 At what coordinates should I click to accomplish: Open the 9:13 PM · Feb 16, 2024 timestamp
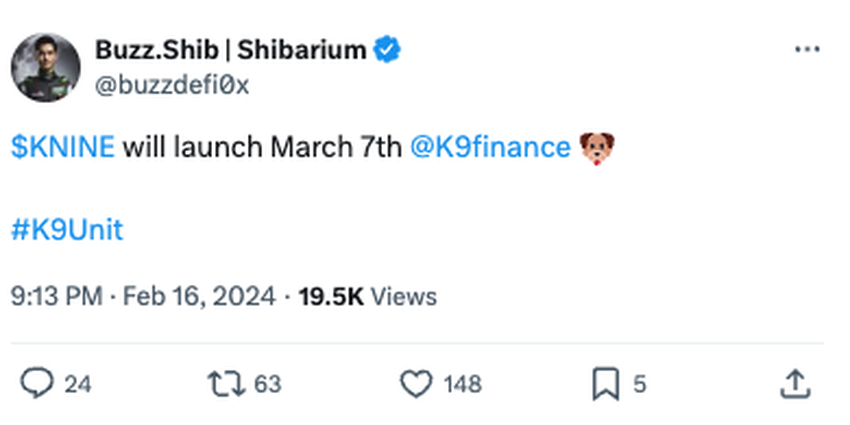coord(143,296)
